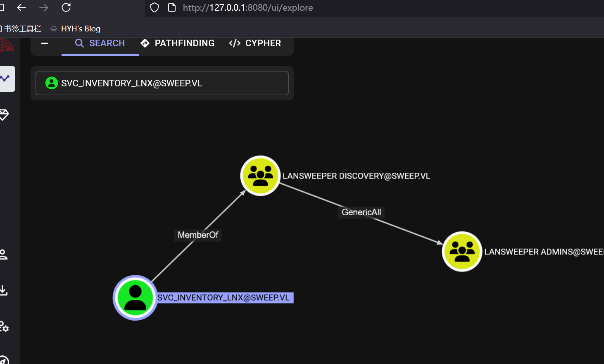Click the highlighted SVC_INVENTORY_LNX node label
Image resolution: width=604 pixels, height=364 pixels.
click(225, 298)
